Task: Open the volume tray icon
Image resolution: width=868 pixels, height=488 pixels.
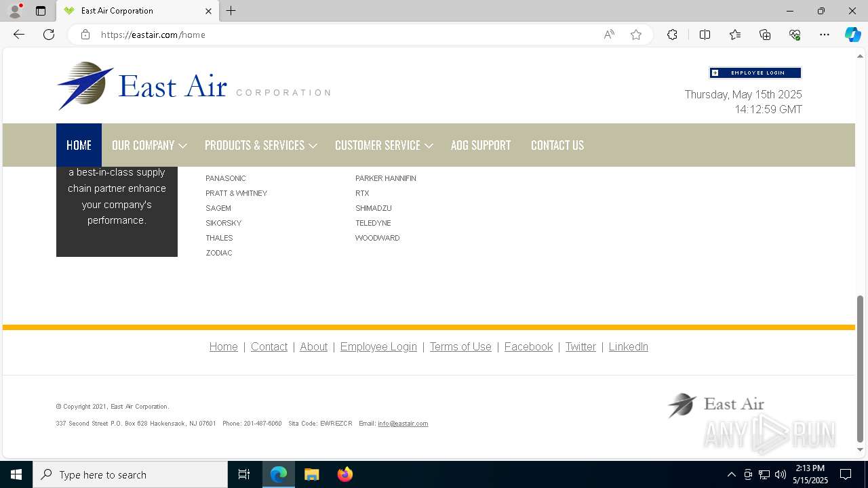Action: tap(780, 474)
